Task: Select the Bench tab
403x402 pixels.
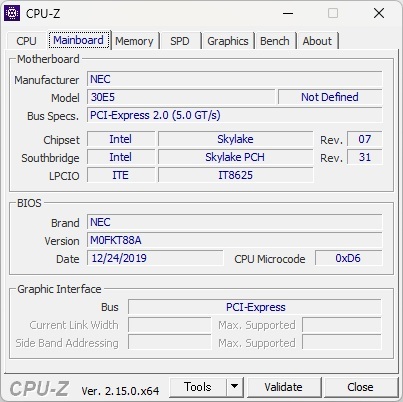Action: [x=275, y=41]
